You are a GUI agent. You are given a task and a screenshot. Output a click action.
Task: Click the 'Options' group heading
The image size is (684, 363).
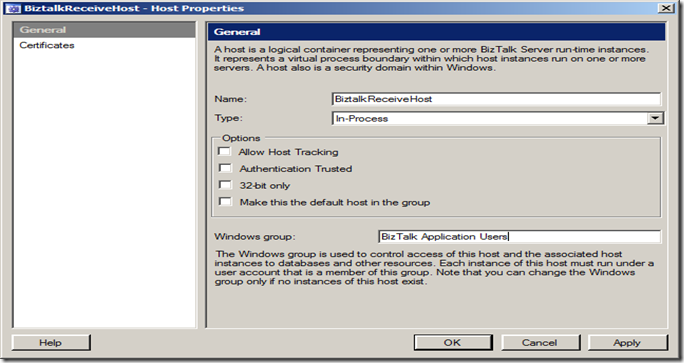coord(241,138)
